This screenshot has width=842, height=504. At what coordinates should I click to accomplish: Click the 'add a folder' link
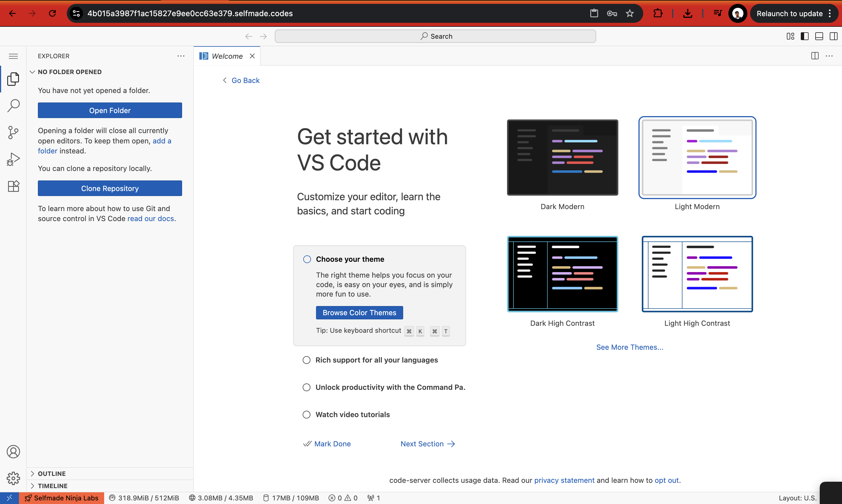coord(162,141)
